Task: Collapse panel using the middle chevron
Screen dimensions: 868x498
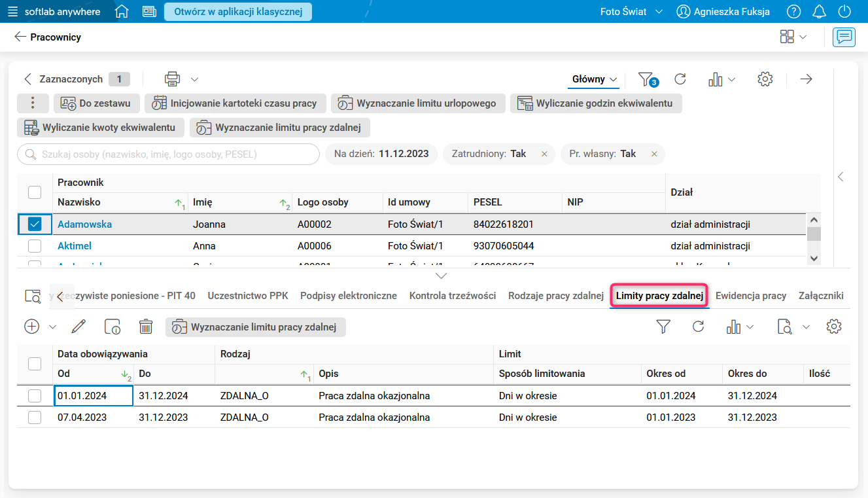Action: pyautogui.click(x=442, y=276)
